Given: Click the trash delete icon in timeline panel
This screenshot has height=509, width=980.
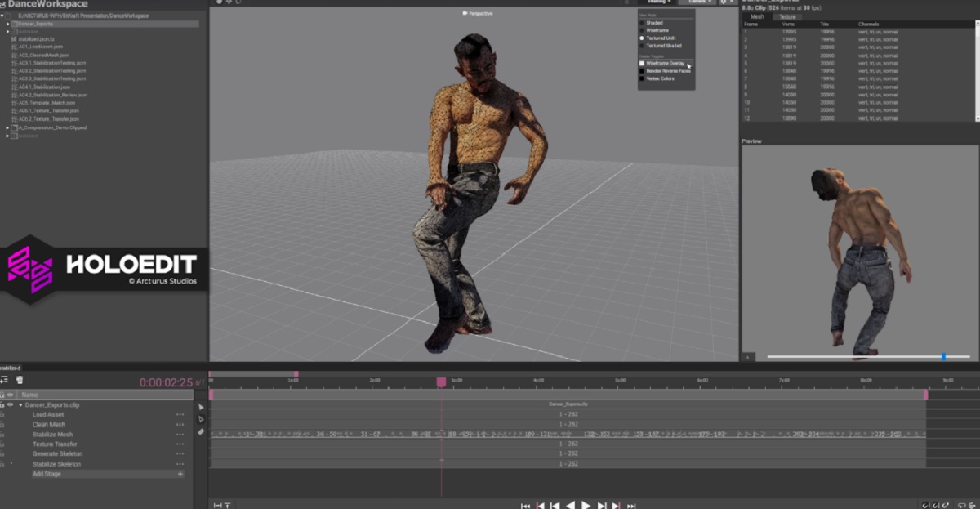Looking at the screenshot, I should (20, 380).
